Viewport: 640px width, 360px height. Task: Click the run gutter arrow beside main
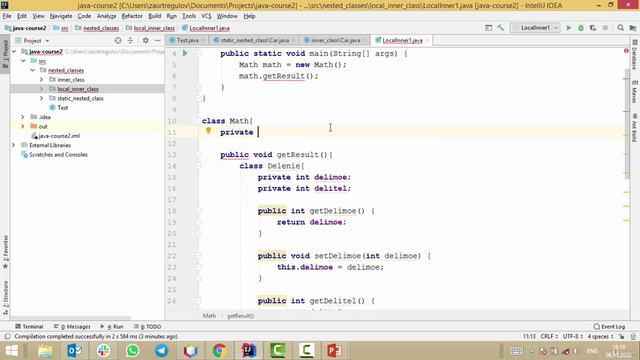[x=185, y=53]
